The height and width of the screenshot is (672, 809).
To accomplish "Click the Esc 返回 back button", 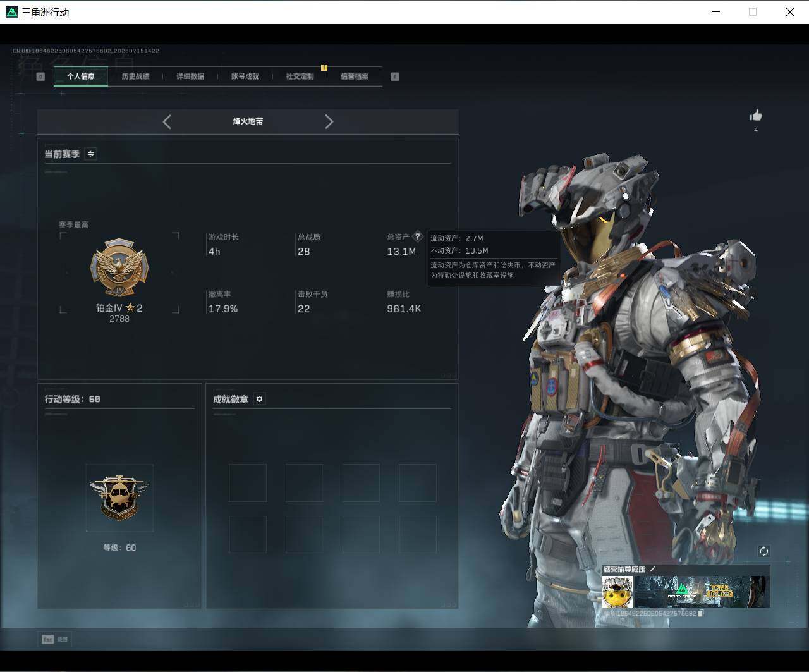I will 55,639.
